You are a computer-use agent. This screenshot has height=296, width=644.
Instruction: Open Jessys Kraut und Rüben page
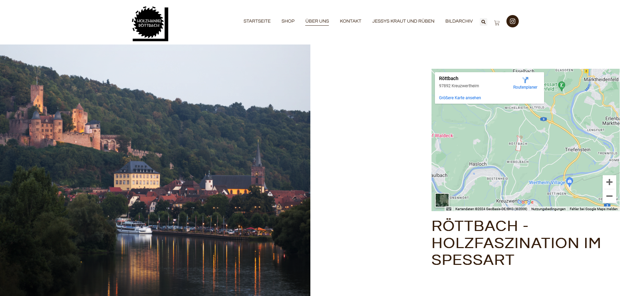403,21
